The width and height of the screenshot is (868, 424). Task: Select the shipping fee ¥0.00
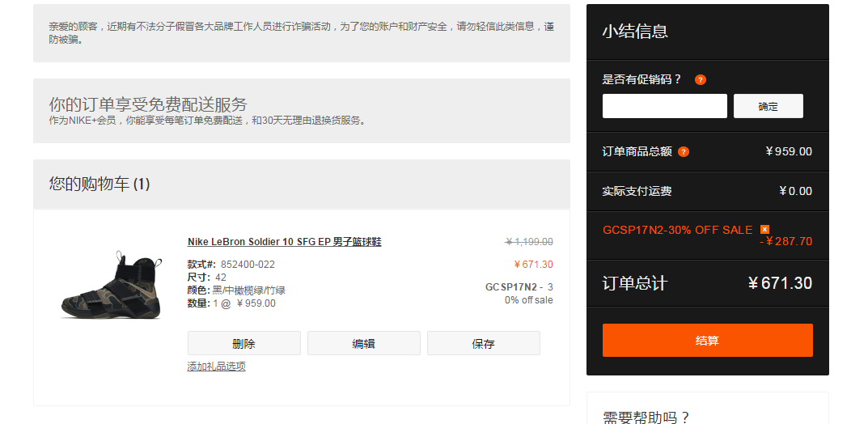click(x=795, y=192)
